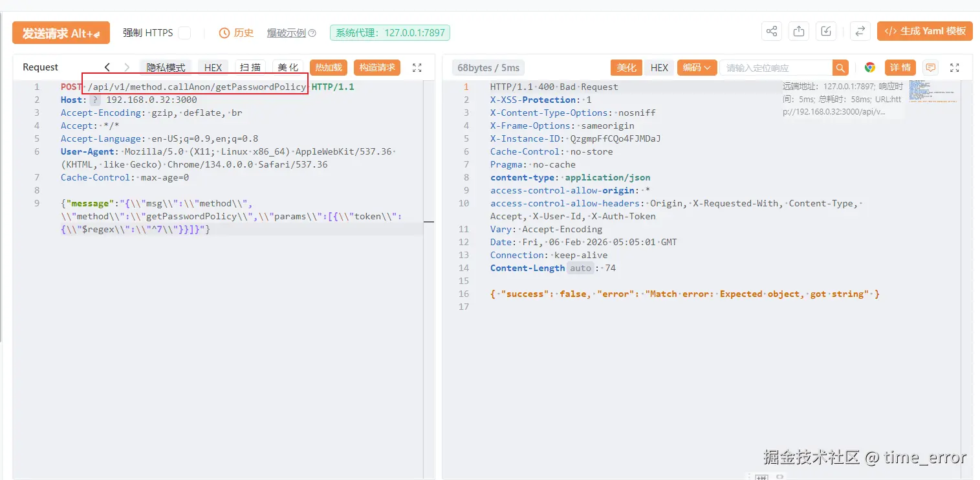Click Pragma: no-cache response line
980x480 pixels.
[532, 164]
